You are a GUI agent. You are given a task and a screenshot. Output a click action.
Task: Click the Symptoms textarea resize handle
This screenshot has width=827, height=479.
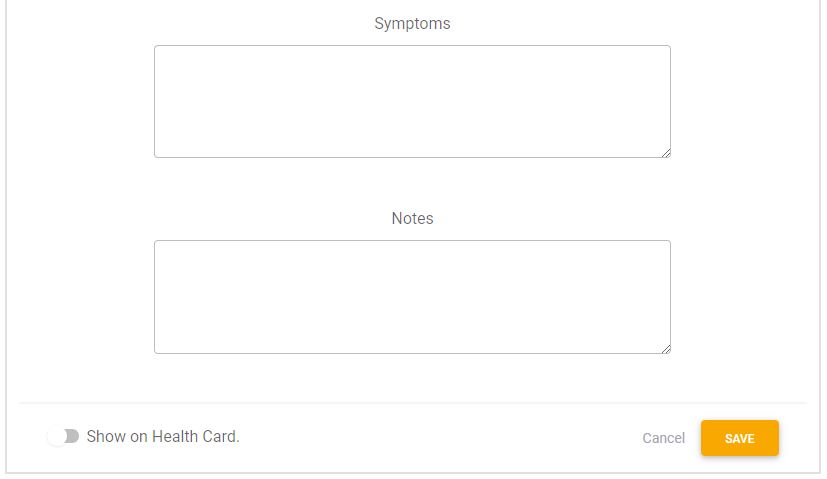(x=665, y=152)
